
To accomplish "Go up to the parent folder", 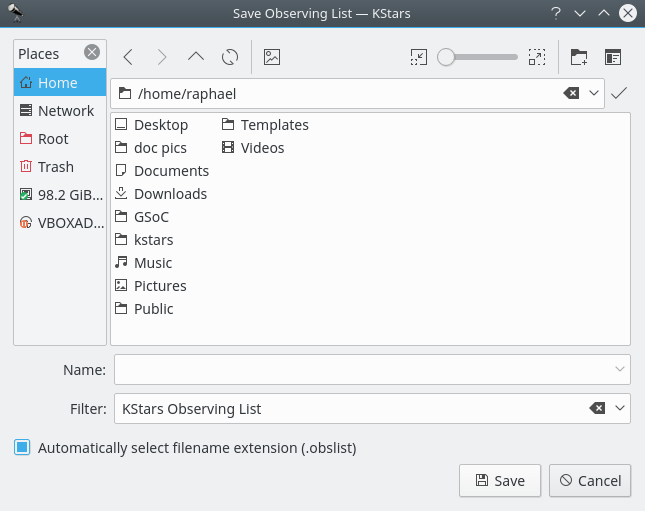I will [x=196, y=58].
